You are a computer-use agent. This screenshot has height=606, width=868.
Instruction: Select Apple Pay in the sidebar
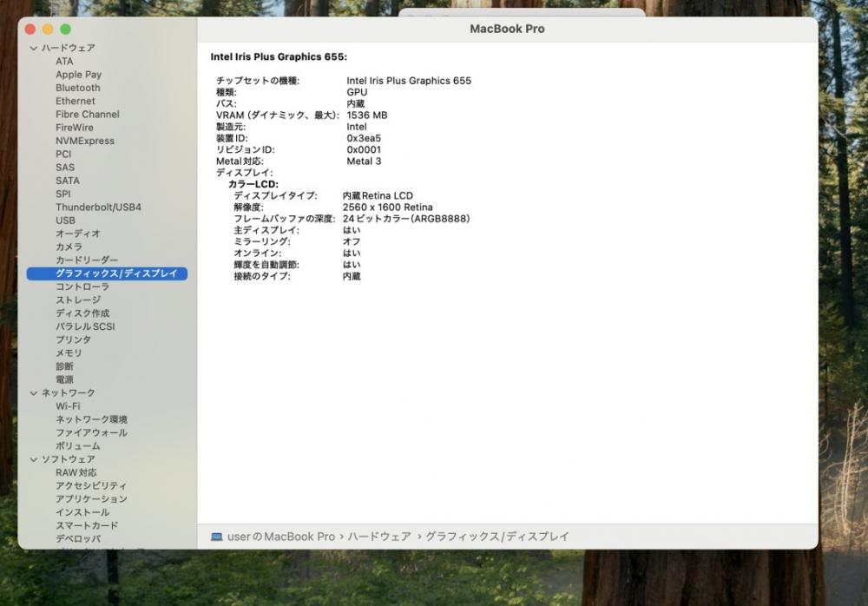[79, 75]
